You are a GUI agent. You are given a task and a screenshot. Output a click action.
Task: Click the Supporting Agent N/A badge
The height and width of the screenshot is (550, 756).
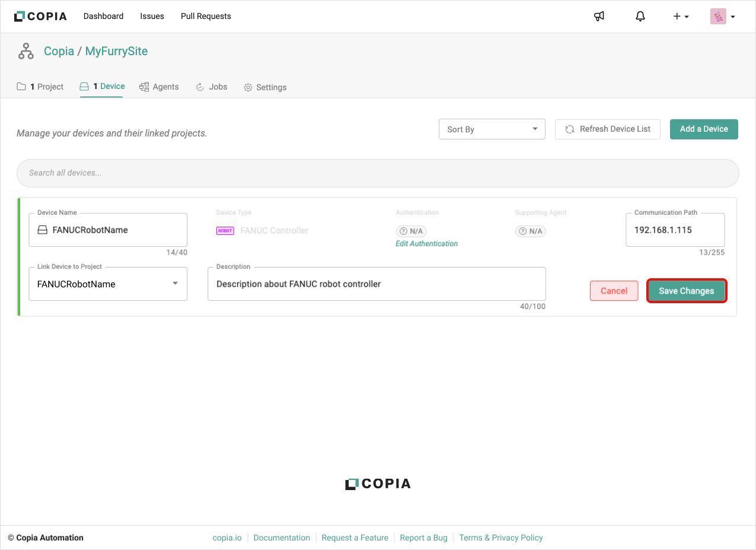click(x=530, y=231)
